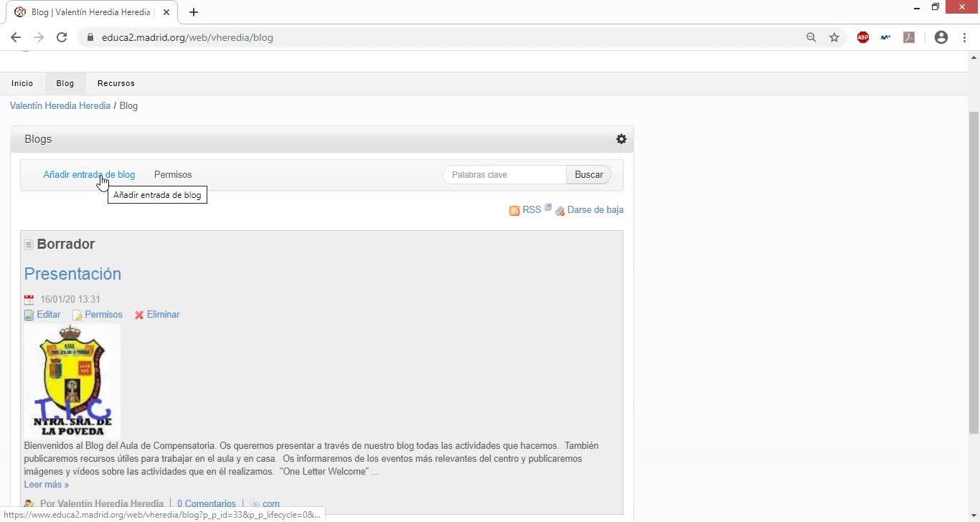Image resolution: width=980 pixels, height=522 pixels.
Task: Click the Añadir entrada de blog link
Action: 89,174
